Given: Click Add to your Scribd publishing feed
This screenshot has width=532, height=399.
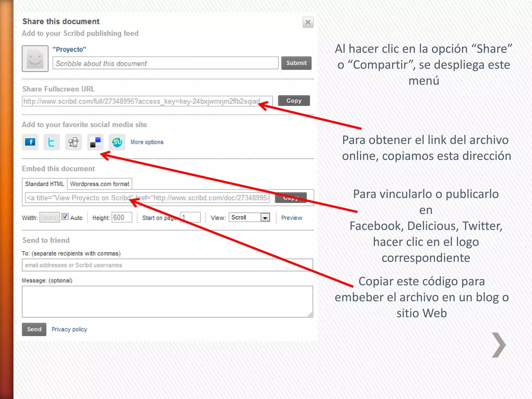Looking at the screenshot, I should pyautogui.click(x=80, y=34).
